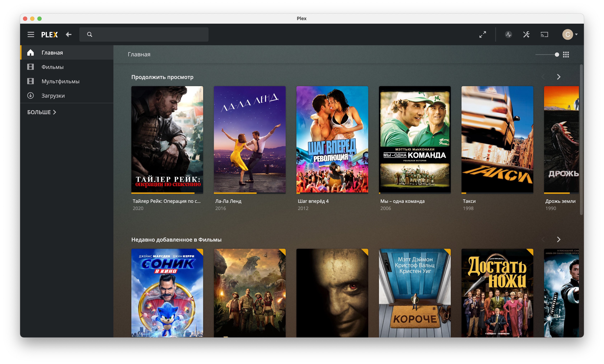
Task: Click the poster size slider handle
Action: coord(557,55)
